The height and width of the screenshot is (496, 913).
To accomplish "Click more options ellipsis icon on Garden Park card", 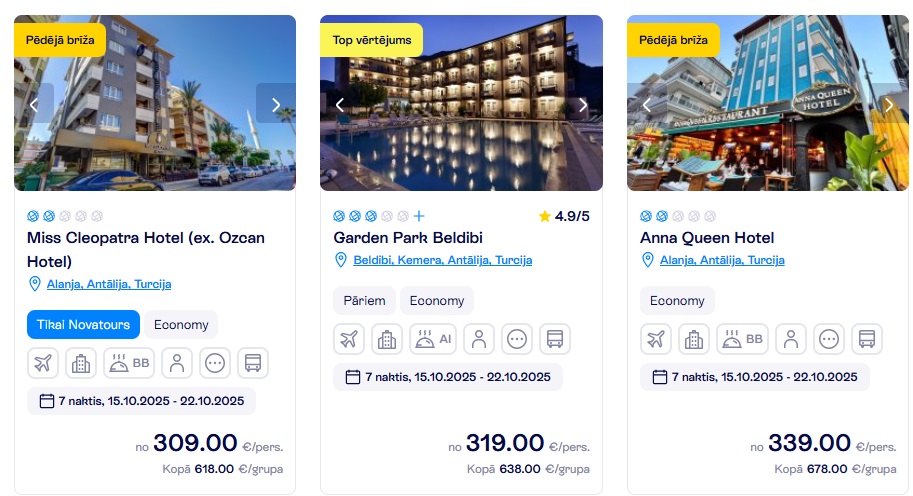I will [517, 339].
